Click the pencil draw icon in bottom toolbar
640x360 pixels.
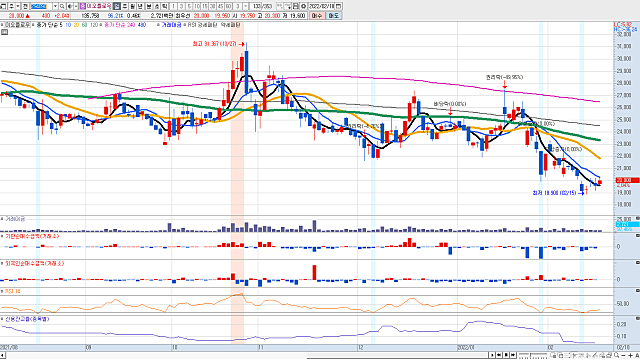[596, 356]
